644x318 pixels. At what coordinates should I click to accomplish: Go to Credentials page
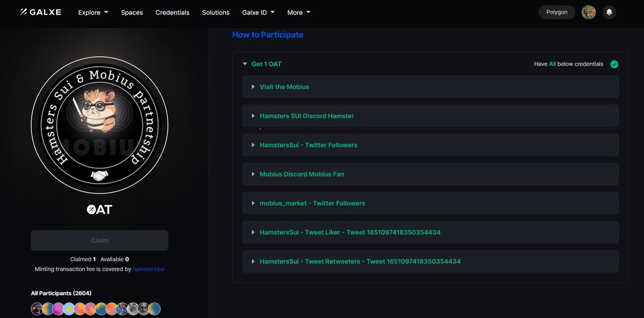click(x=172, y=12)
